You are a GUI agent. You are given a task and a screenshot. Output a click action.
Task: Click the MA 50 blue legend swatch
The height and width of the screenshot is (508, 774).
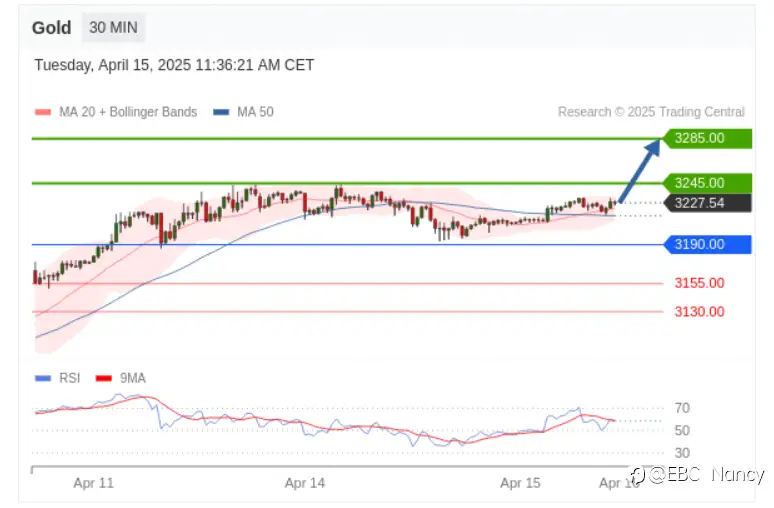[221, 112]
